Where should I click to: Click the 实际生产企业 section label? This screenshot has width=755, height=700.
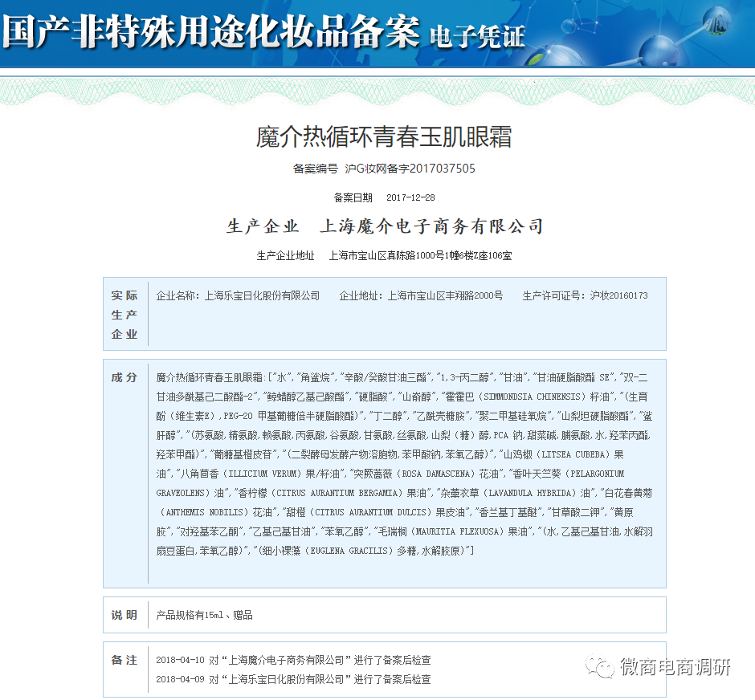124,315
